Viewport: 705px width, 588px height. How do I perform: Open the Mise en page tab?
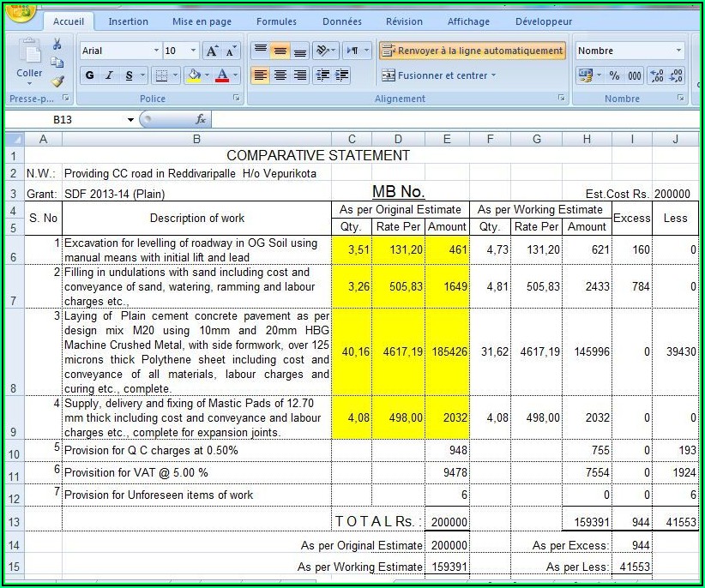202,21
